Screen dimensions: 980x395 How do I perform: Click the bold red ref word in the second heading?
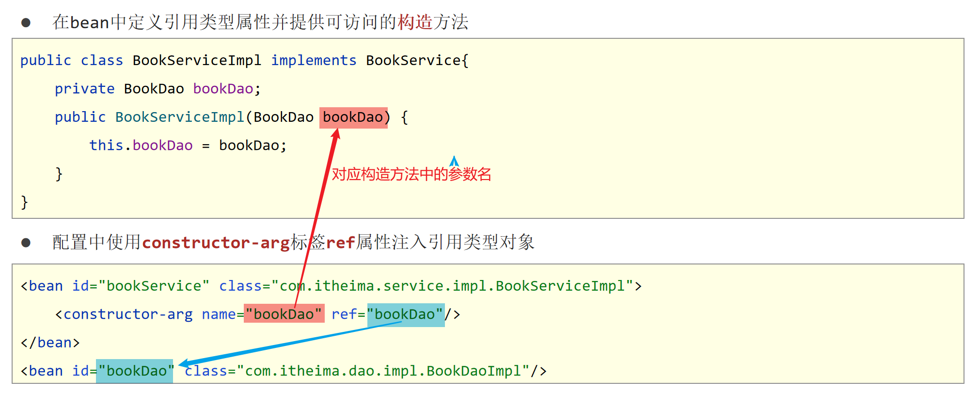click(x=341, y=243)
